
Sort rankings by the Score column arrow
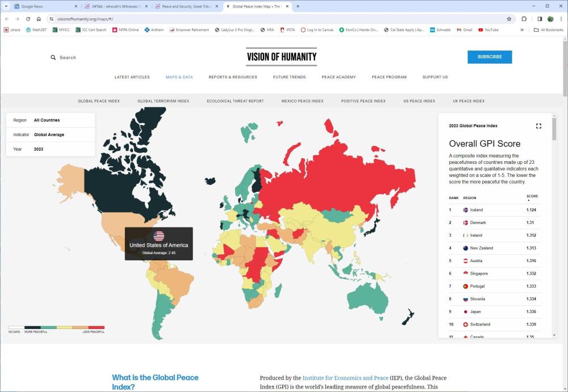528,200
